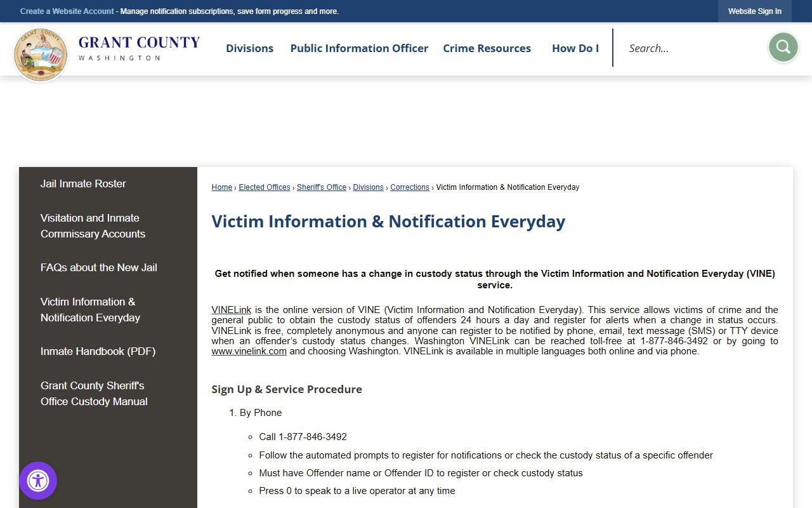This screenshot has height=508, width=812.
Task: Click the green search magnifier button
Action: (x=783, y=48)
